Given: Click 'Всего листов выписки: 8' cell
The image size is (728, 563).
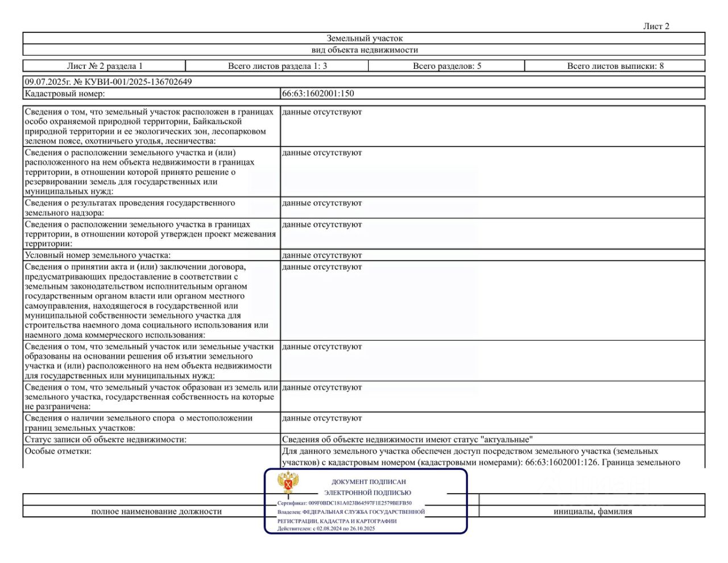Looking at the screenshot, I should [615, 66].
